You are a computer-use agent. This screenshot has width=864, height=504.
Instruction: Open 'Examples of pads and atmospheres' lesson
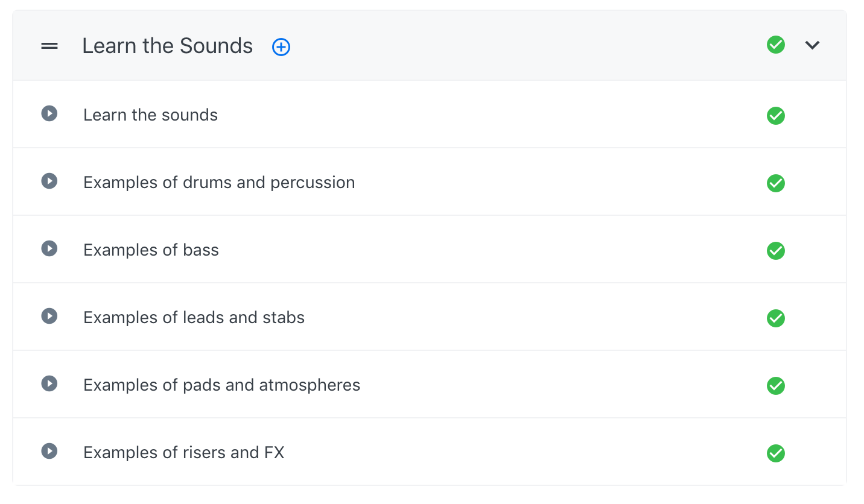221,385
